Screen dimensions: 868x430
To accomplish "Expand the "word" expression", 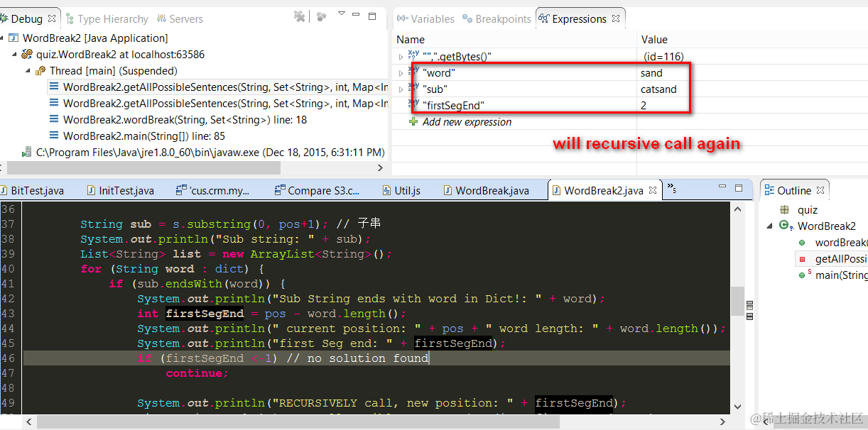I will pos(400,73).
